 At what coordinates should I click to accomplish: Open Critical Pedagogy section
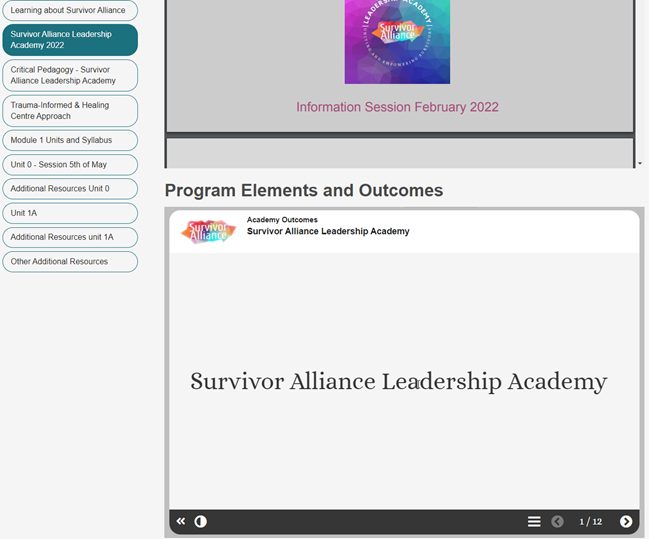[70, 75]
